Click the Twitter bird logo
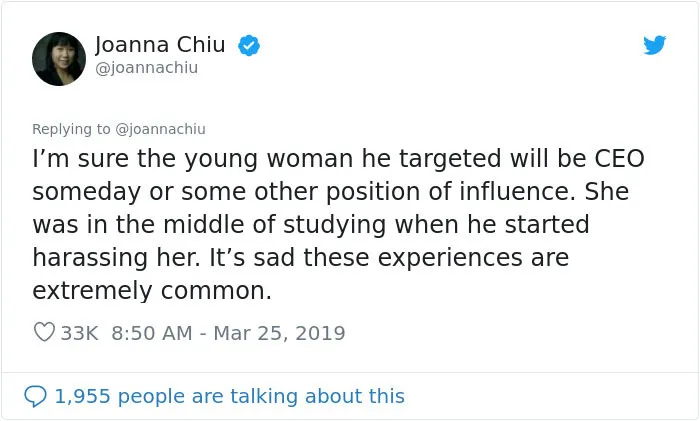This screenshot has width=700, height=421. coord(654,45)
